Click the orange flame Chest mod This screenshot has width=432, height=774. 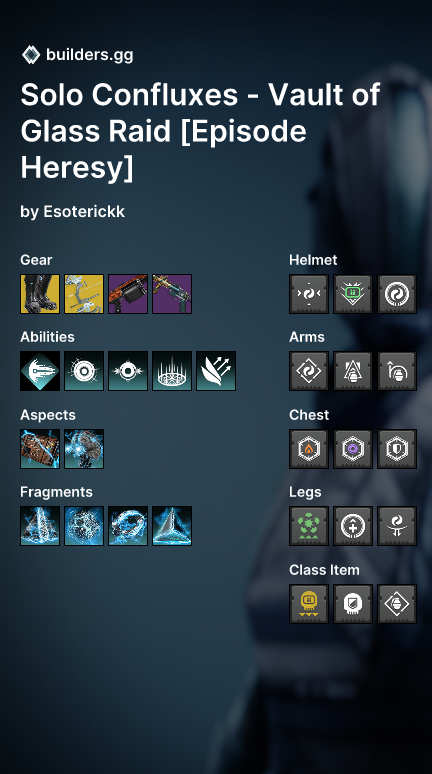click(309, 449)
